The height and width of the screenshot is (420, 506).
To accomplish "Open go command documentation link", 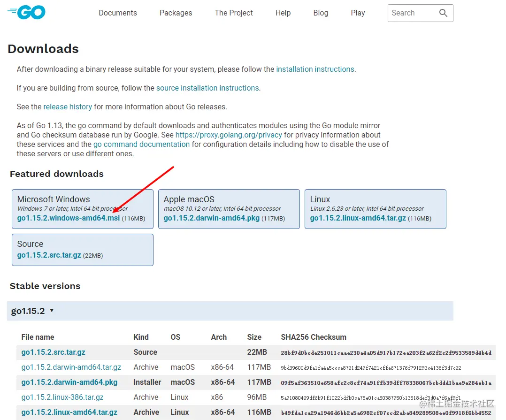I will 141,144.
